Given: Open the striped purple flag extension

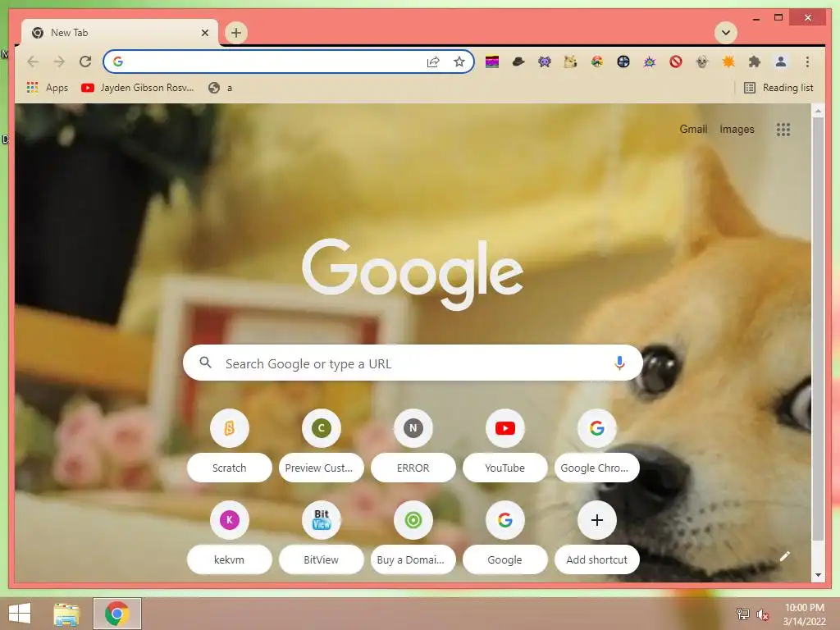Looking at the screenshot, I should (492, 62).
